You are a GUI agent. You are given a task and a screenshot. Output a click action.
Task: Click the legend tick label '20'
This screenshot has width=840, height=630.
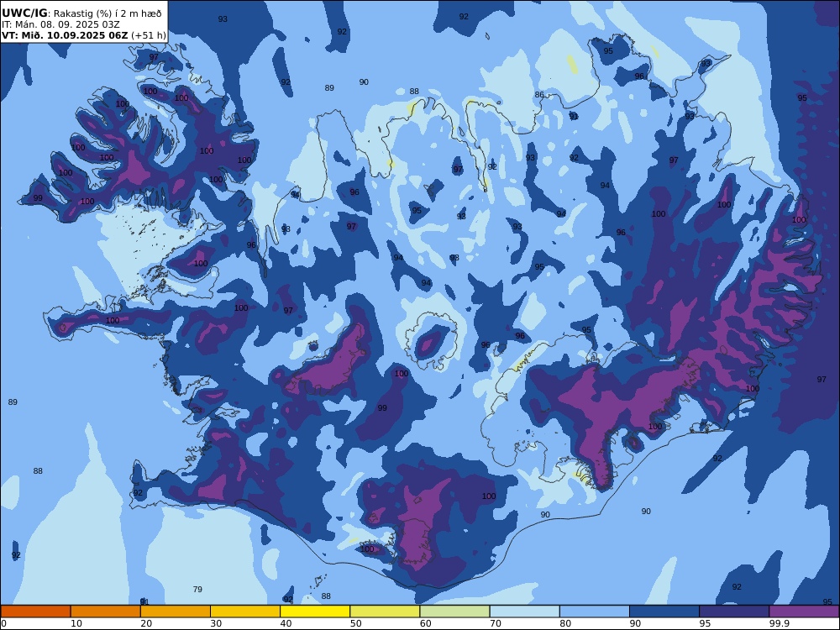(146, 623)
